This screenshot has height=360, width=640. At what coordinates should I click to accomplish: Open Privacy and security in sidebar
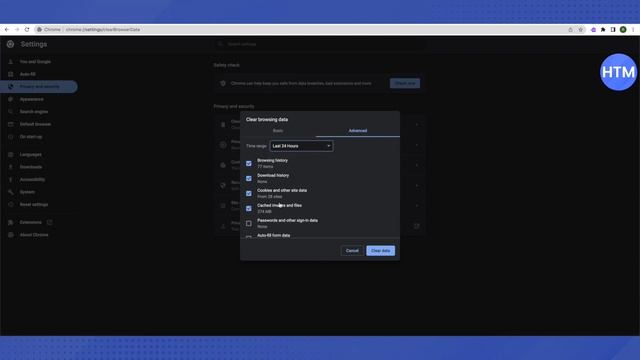[x=39, y=87]
